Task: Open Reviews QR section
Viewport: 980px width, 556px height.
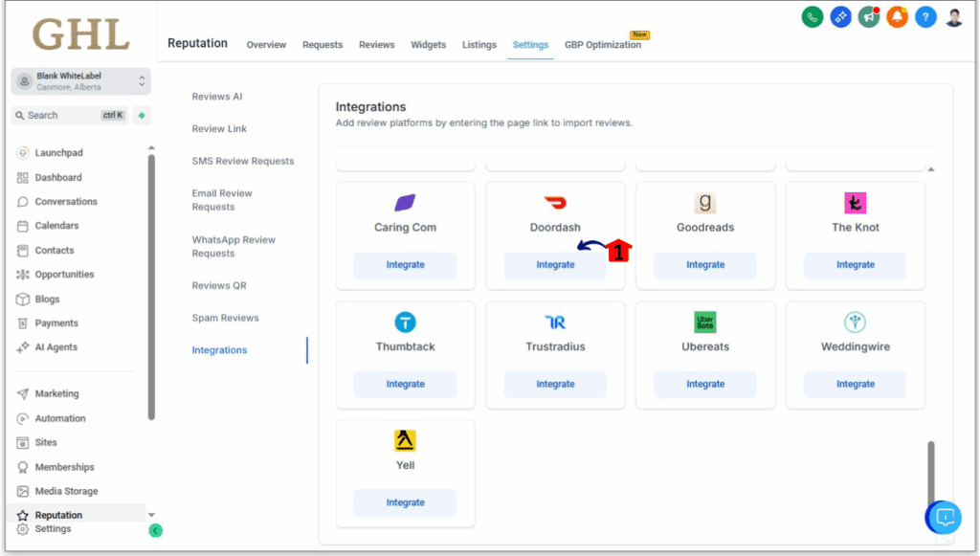Action: point(219,285)
